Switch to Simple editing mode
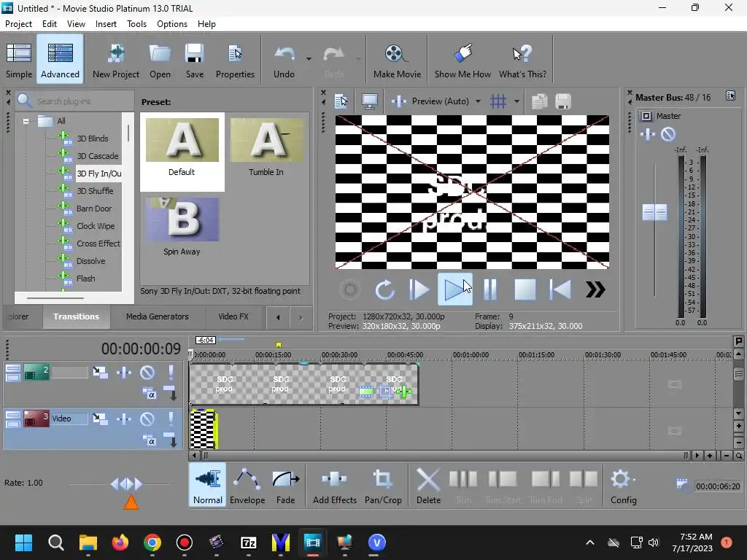 tap(19, 60)
